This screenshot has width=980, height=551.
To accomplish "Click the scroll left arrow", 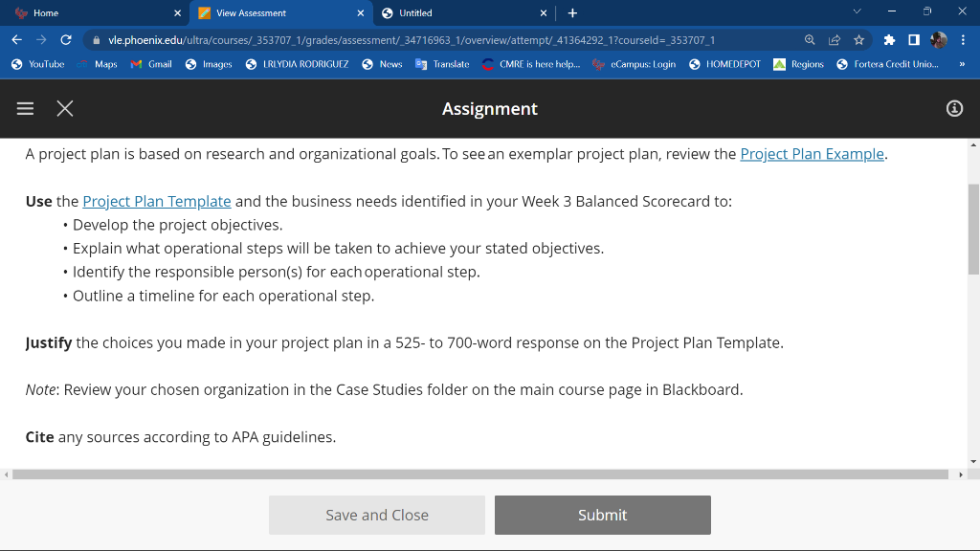I will click(x=7, y=474).
